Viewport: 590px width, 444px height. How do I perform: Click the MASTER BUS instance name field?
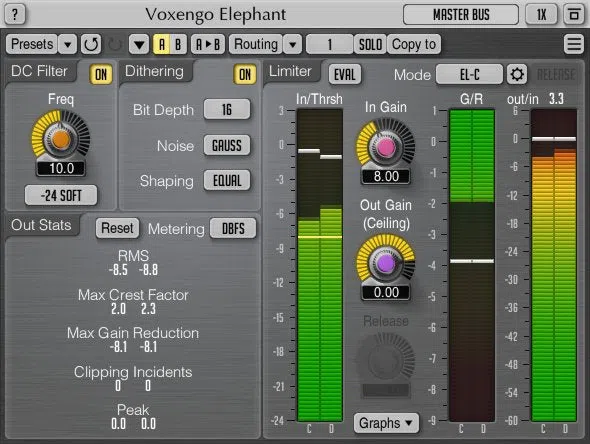(461, 14)
